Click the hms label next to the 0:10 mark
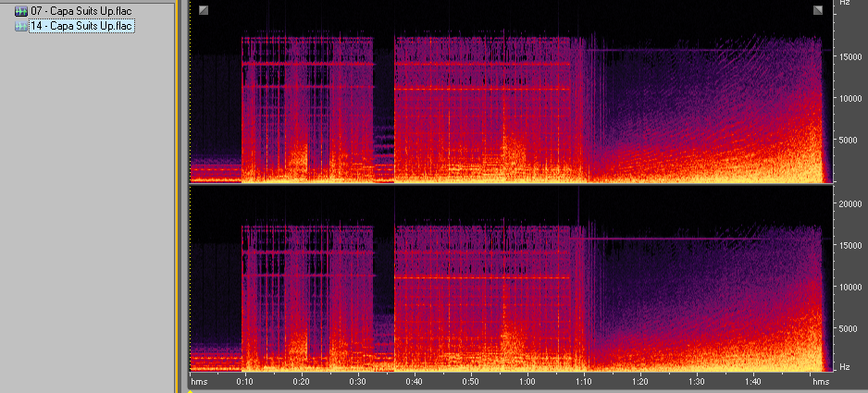 click(x=198, y=382)
